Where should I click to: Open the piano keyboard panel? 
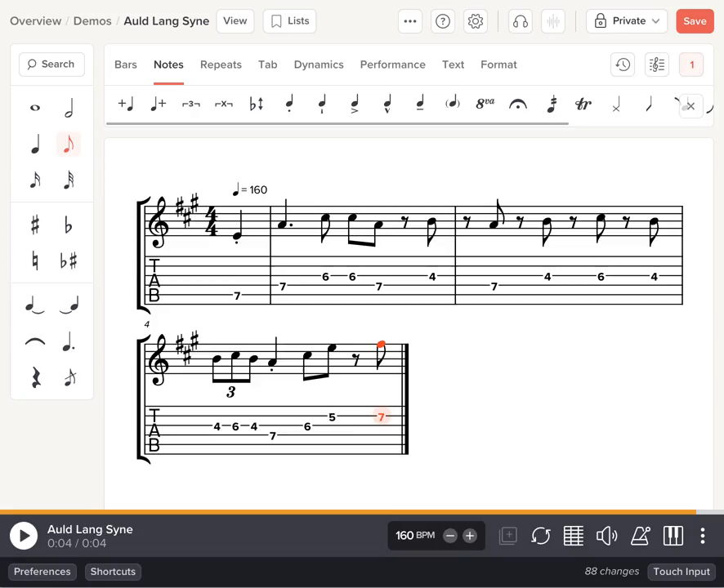tap(673, 535)
